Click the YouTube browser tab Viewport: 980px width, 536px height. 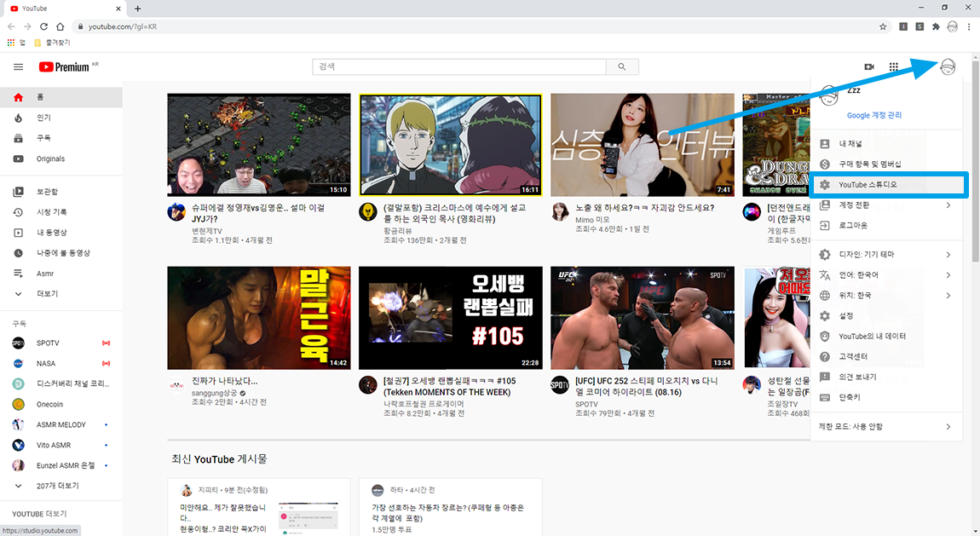pos(65,9)
